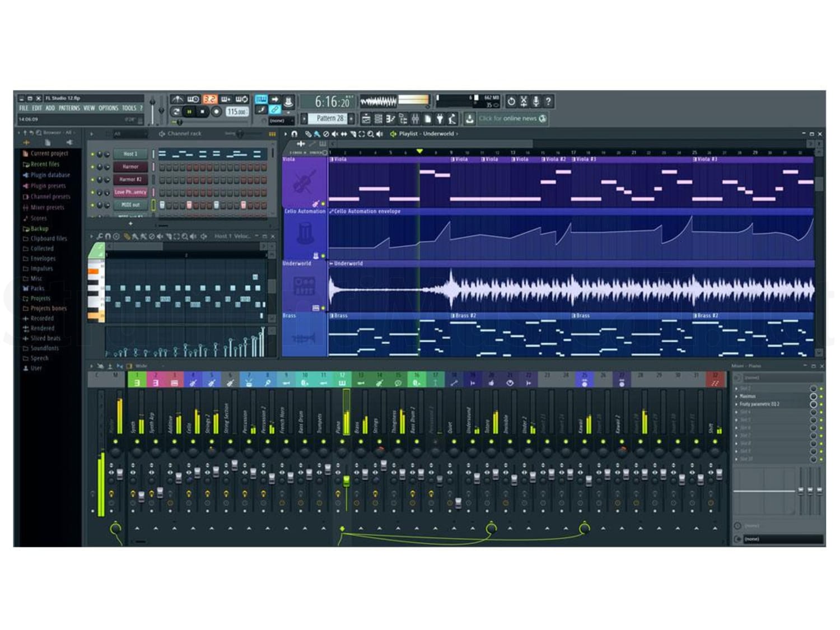
Task: Click the tempo value 115.000
Action: point(237,112)
